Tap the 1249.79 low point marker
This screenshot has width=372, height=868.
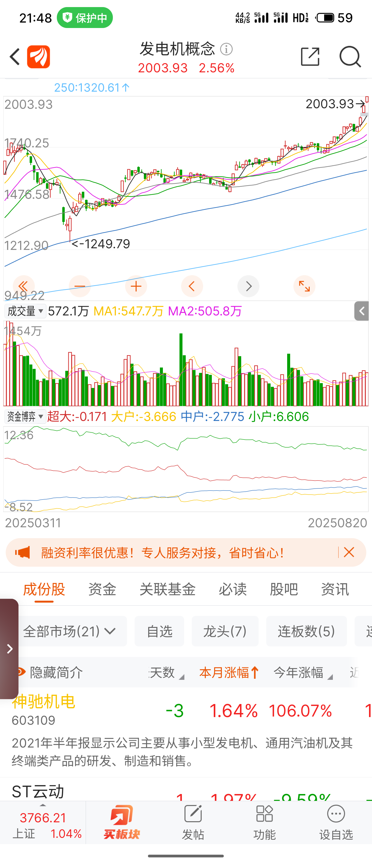click(101, 244)
